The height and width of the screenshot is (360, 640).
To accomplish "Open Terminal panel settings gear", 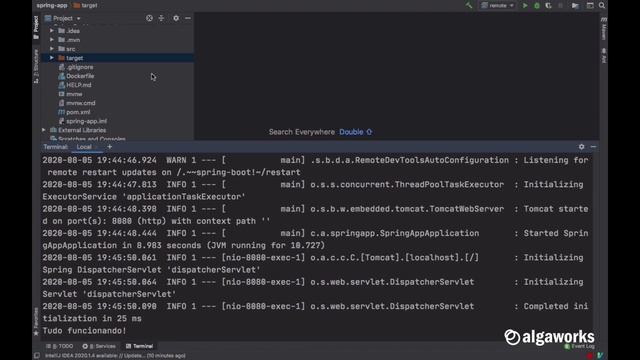I will pyautogui.click(x=581, y=147).
